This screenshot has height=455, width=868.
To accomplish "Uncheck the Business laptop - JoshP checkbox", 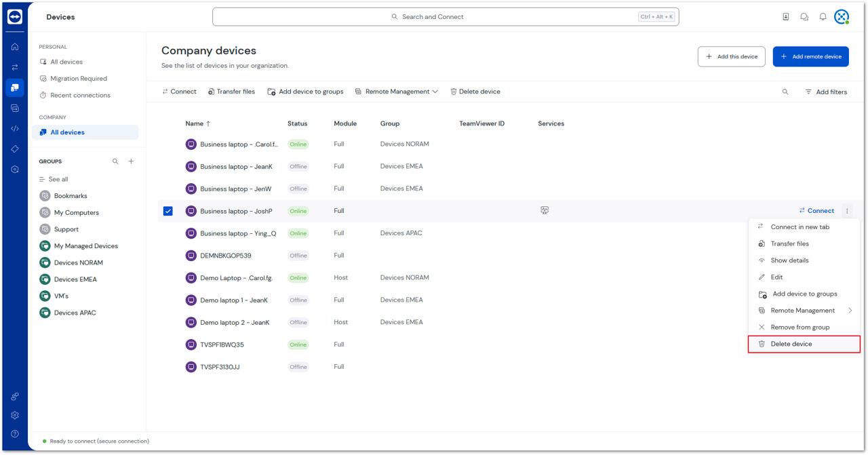I will (x=168, y=211).
